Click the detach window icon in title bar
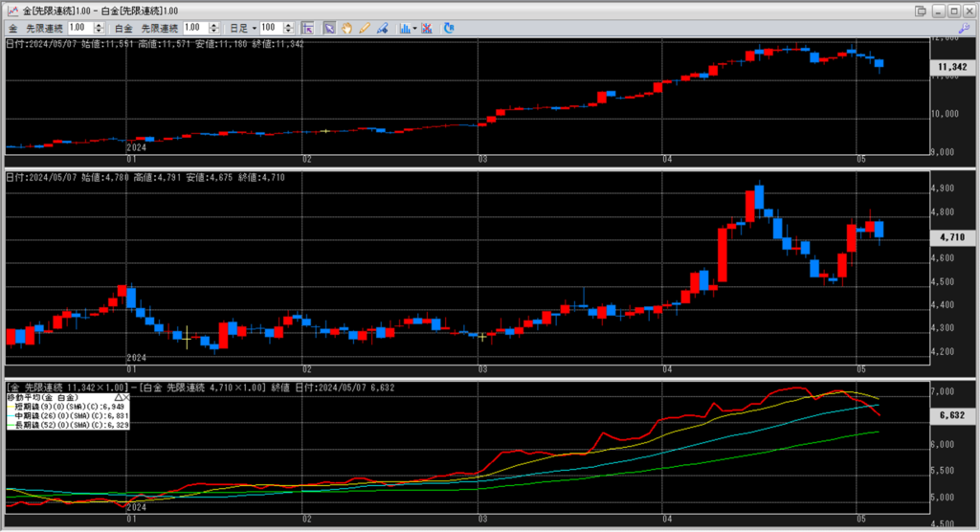Image resolution: width=980 pixels, height=532 pixels. (920, 11)
